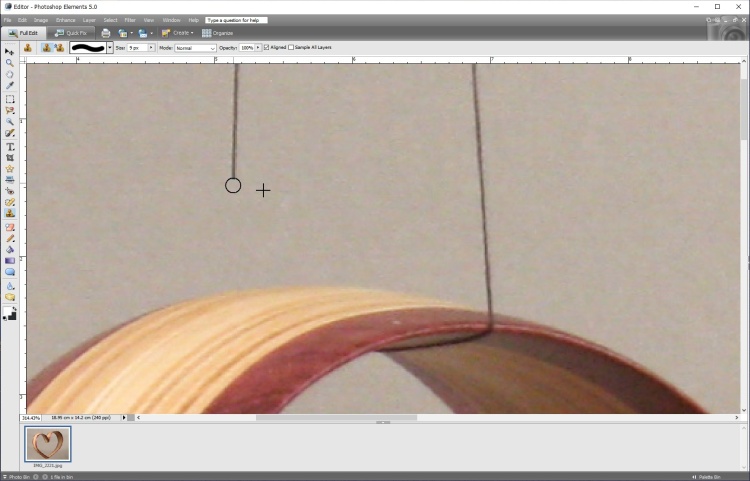Open the Enhance menu
Image resolution: width=750 pixels, height=481 pixels.
[65, 20]
